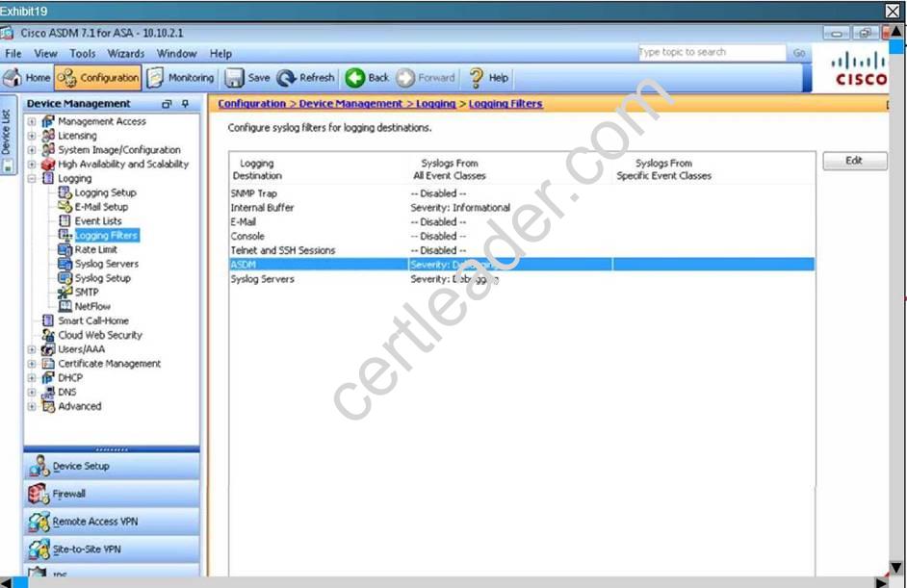Click the green Back arrow icon
Screen dimensions: 907x588
[x=355, y=78]
